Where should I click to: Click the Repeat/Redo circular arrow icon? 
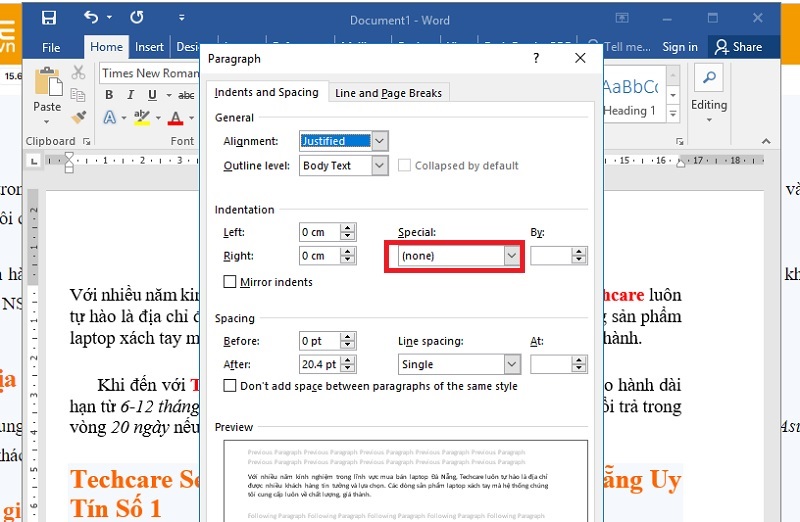[136, 17]
